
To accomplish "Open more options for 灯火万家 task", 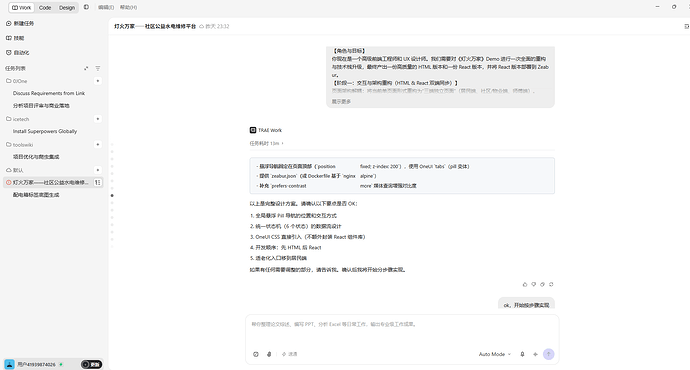I will point(98,182).
